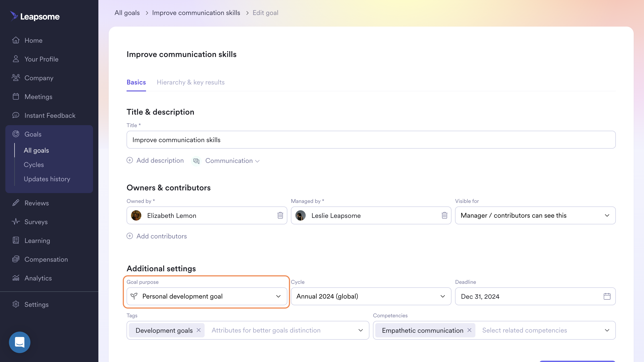Image resolution: width=644 pixels, height=362 pixels.
Task: Open Meetings in sidebar
Action: click(x=38, y=97)
